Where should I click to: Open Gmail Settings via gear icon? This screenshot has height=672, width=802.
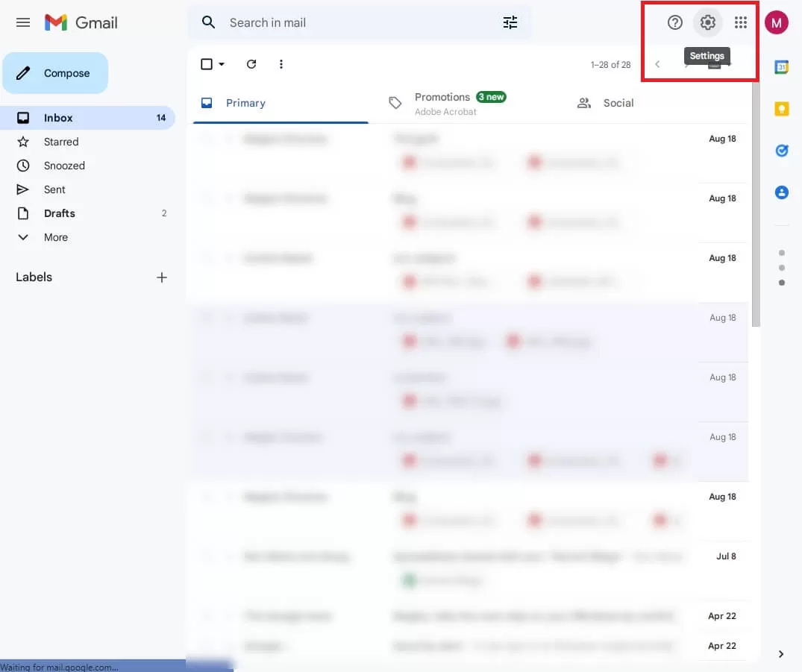tap(707, 22)
